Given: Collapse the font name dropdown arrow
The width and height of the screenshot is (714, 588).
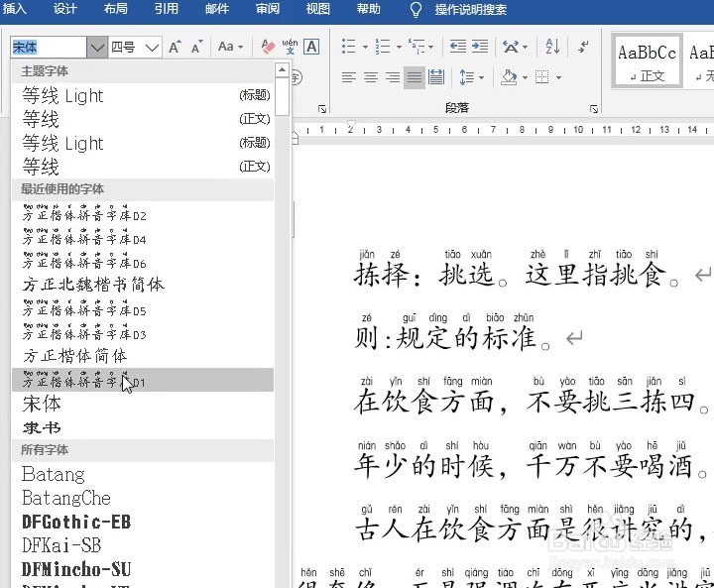Looking at the screenshot, I should (97, 47).
